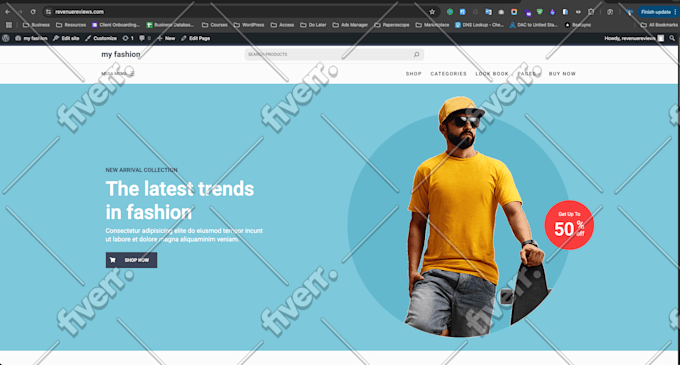Viewport: 680px width, 365px height.
Task: Open the Ads Manager bookmarks folder
Action: (x=350, y=25)
